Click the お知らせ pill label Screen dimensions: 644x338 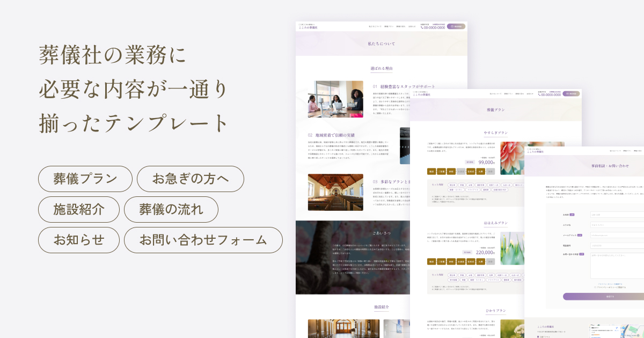pos(79,240)
